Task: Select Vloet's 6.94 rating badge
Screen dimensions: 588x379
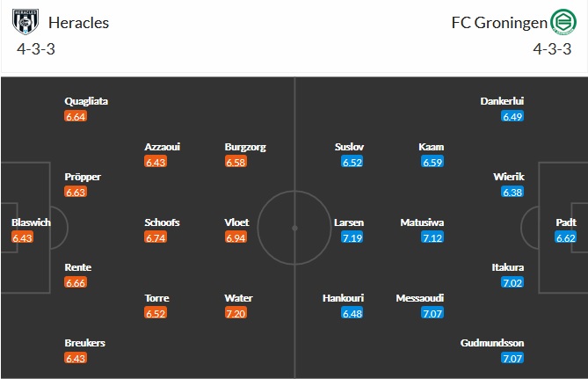Action: [236, 237]
